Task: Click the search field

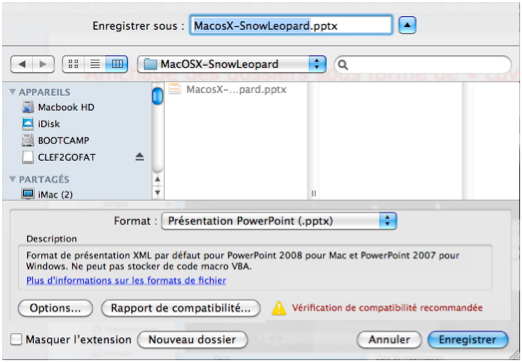Action: tap(423, 64)
